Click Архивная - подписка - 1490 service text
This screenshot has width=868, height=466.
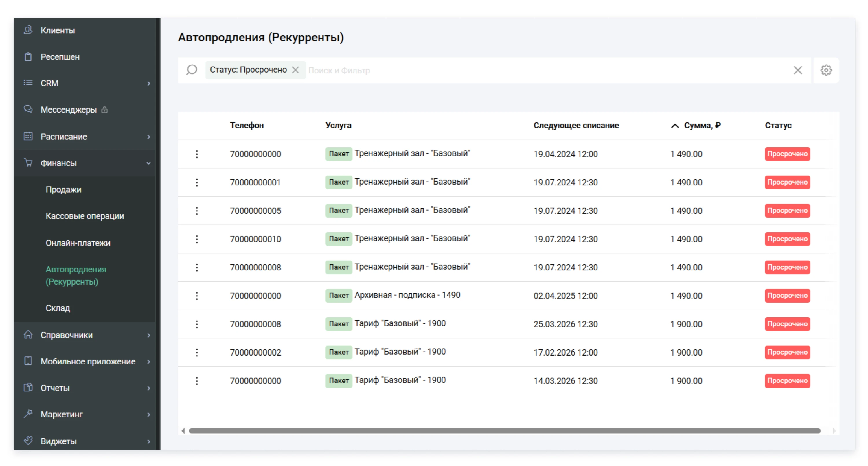(407, 295)
